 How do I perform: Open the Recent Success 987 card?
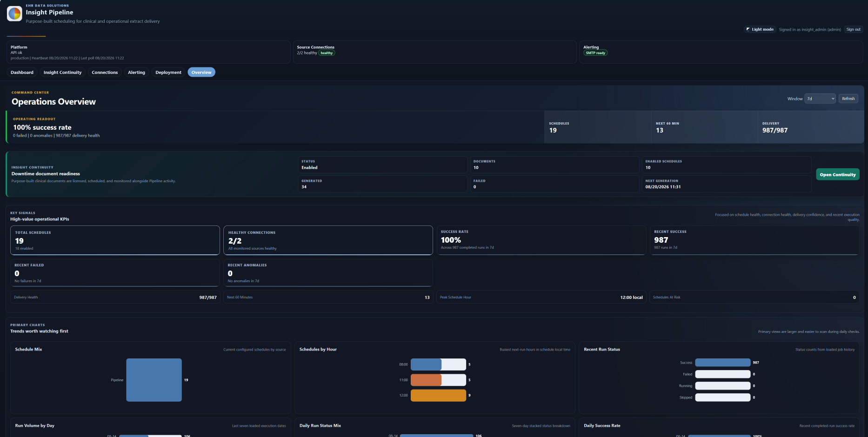(x=754, y=240)
